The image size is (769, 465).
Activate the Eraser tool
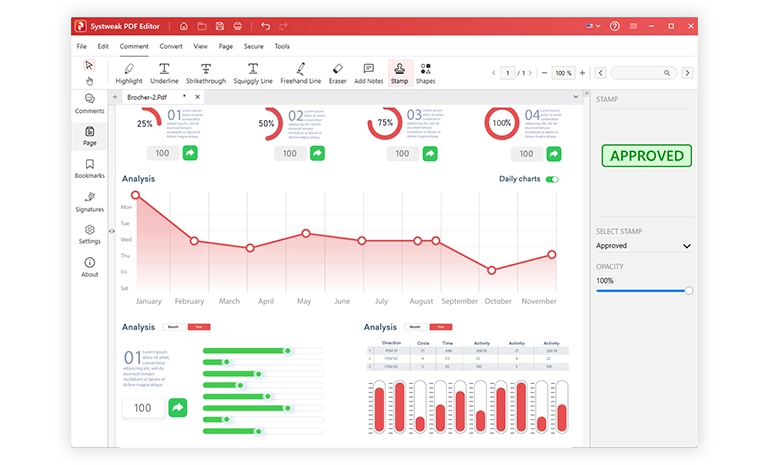click(337, 73)
